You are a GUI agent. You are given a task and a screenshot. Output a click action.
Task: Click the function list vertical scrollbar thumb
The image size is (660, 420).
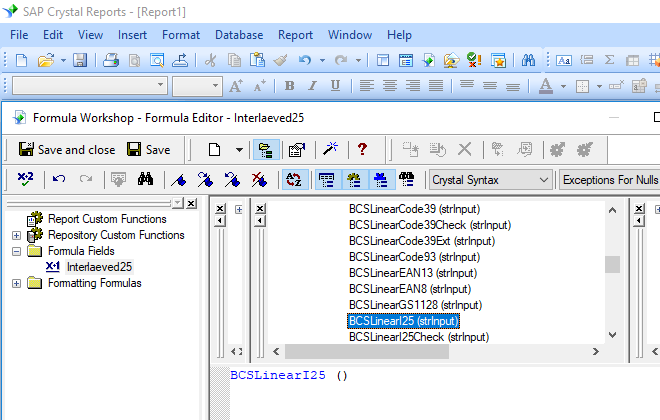[x=612, y=264]
